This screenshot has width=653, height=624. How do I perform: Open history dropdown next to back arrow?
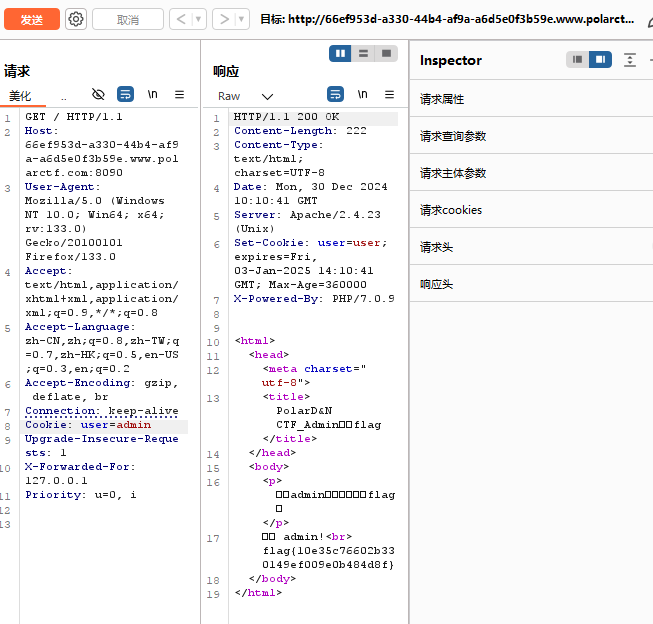(199, 19)
